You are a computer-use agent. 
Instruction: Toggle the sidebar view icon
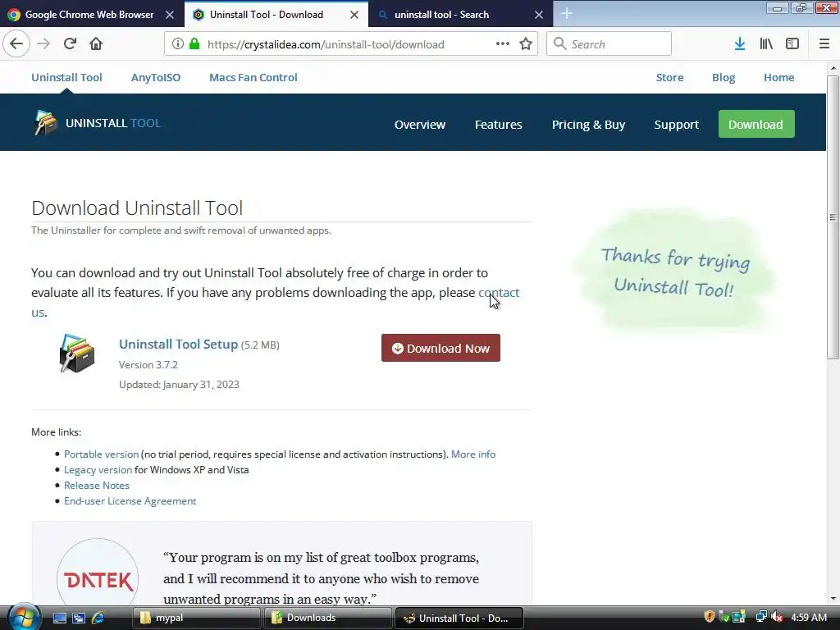click(x=792, y=43)
